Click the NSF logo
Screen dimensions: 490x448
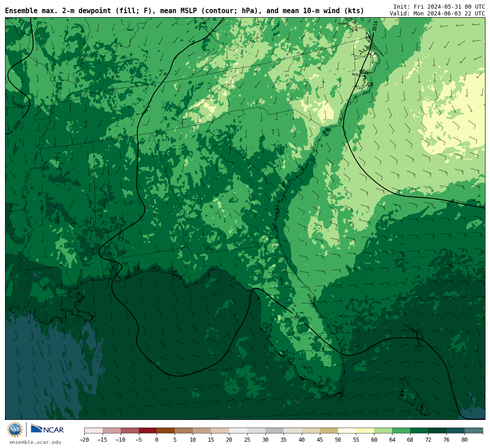pos(15,429)
